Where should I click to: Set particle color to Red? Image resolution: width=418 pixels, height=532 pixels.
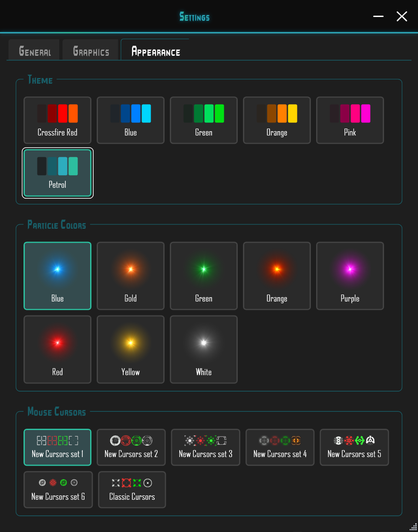(x=57, y=349)
